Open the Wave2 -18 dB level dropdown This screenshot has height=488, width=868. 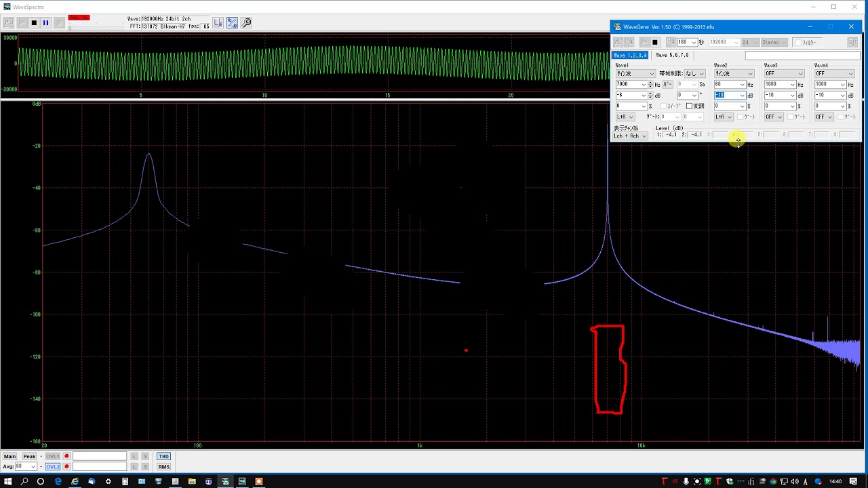pyautogui.click(x=730, y=96)
